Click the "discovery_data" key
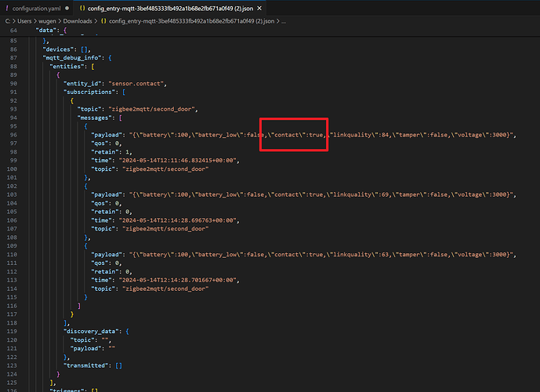This screenshot has height=392, width=540. [91, 332]
